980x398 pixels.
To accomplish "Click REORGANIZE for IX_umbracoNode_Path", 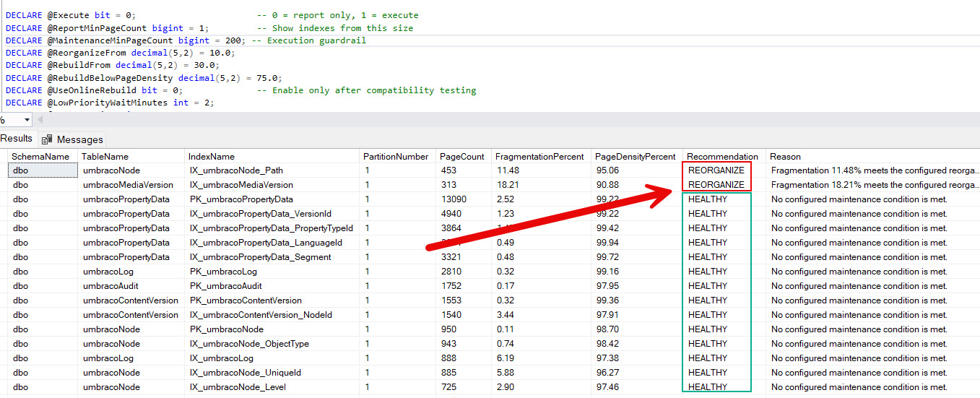I will pyautogui.click(x=716, y=170).
